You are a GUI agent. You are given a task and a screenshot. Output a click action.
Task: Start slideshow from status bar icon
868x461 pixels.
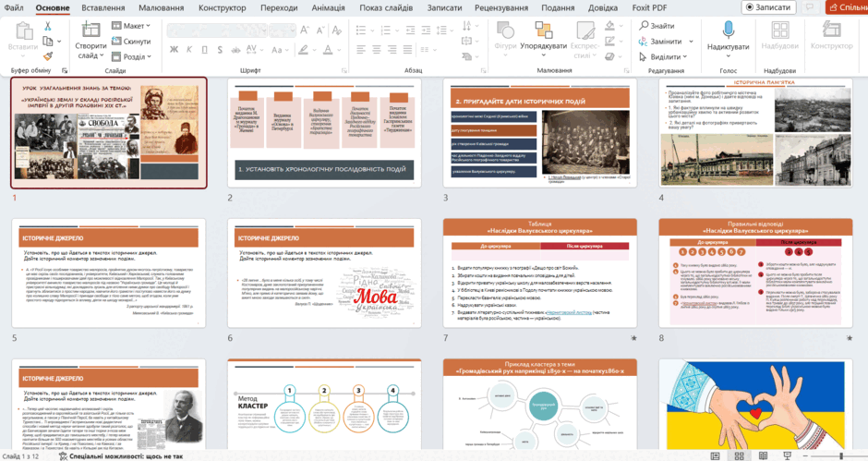787,456
